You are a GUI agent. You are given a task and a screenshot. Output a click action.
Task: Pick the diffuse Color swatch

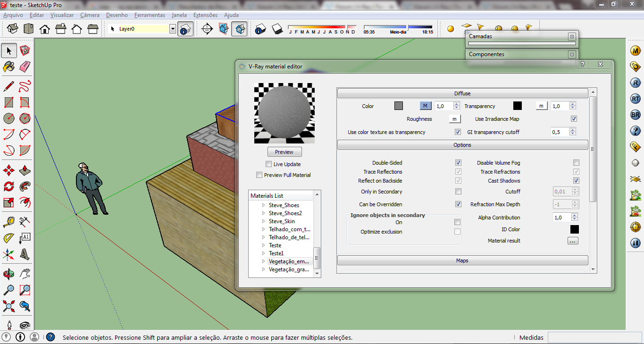399,106
